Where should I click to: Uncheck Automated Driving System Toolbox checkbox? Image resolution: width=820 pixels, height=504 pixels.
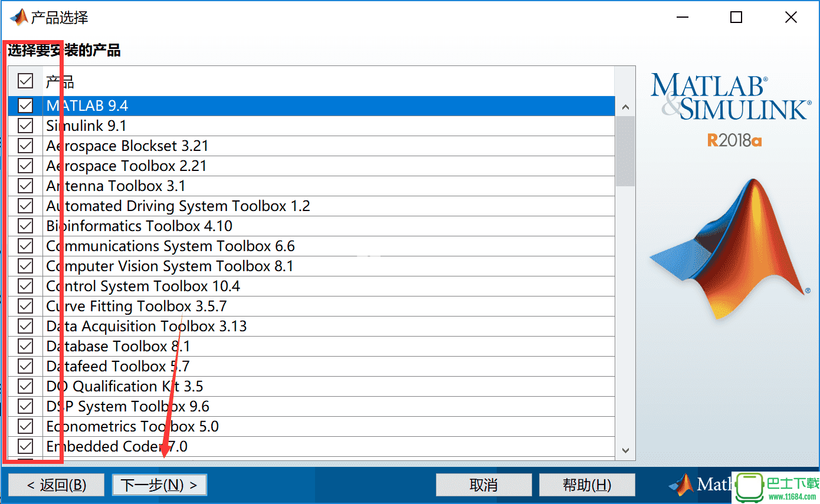coord(25,206)
